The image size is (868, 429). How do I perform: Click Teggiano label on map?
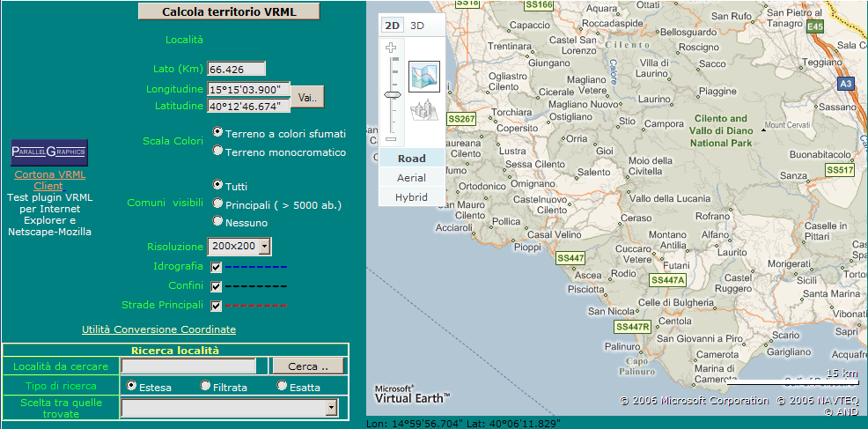[821, 63]
